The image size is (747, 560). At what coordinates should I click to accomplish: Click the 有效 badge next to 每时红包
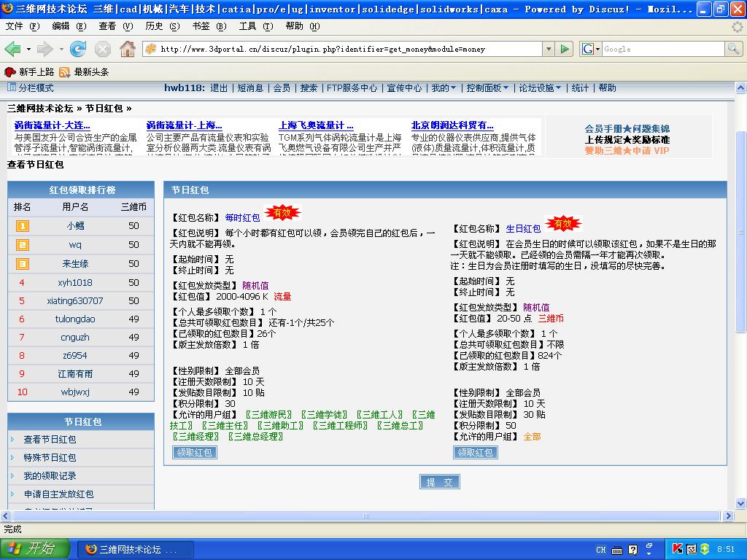click(282, 212)
